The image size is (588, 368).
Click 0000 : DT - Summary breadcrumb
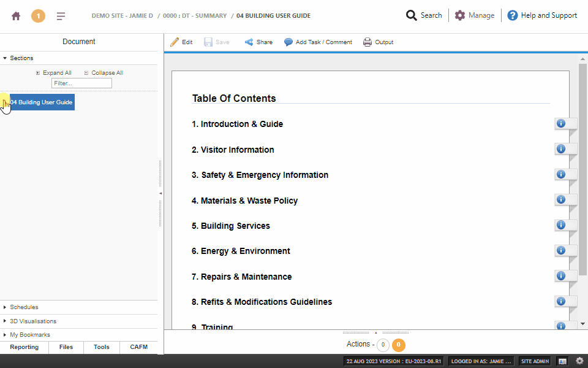195,16
